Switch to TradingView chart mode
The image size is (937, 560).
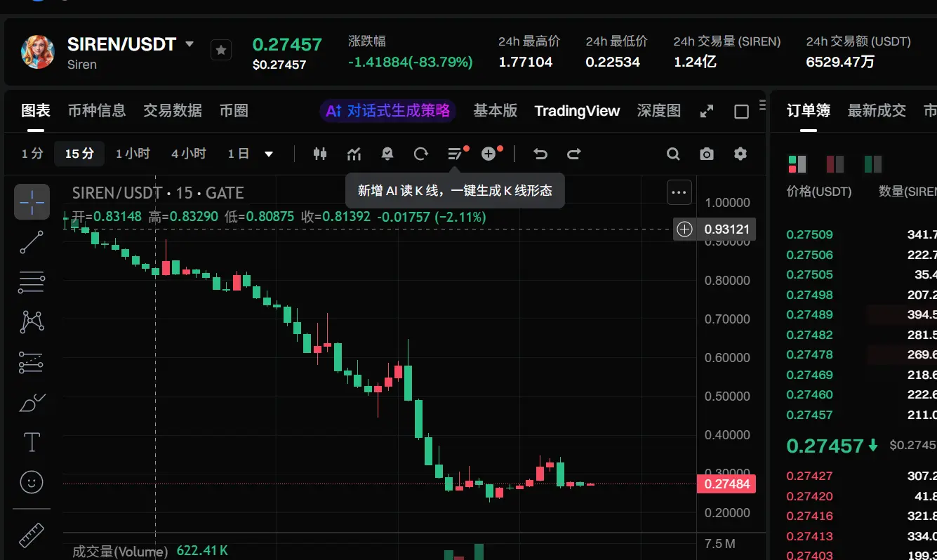pos(577,111)
